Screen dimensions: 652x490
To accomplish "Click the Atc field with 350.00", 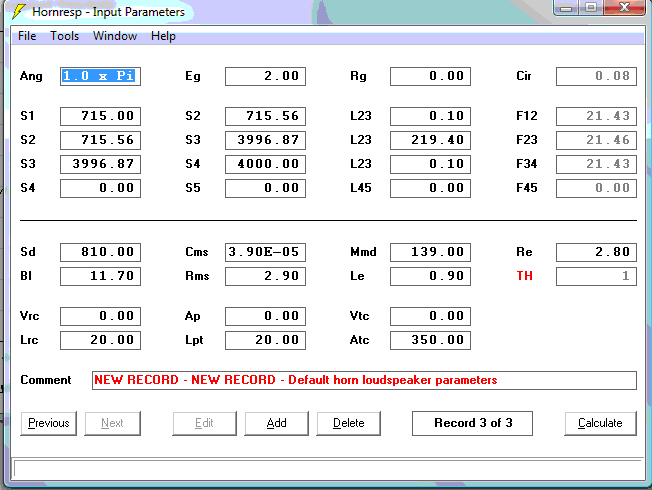I will pos(430,341).
